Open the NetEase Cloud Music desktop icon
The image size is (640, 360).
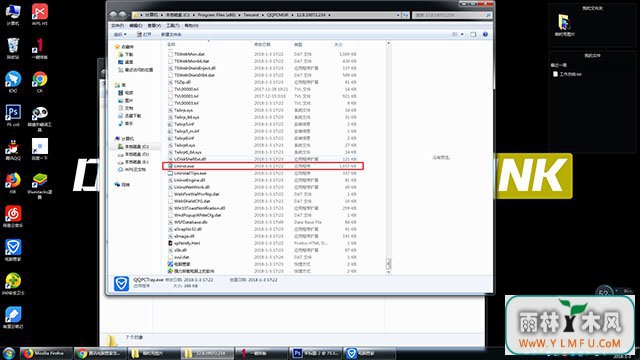click(x=13, y=216)
